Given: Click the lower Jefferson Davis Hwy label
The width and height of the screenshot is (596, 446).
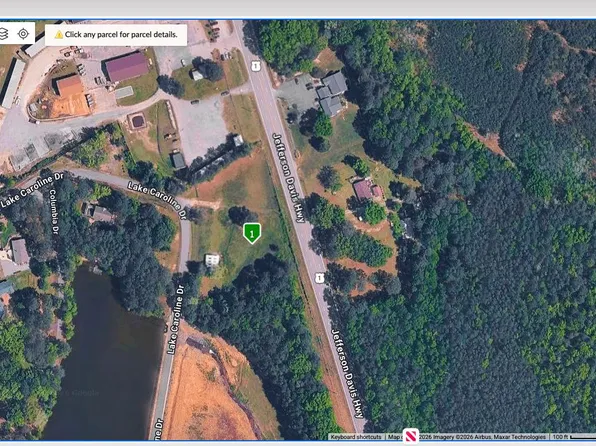Looking at the screenshot, I should 348,374.
